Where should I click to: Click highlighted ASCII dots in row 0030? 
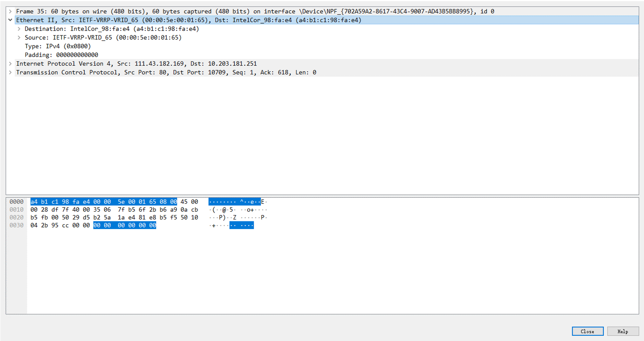click(x=242, y=225)
